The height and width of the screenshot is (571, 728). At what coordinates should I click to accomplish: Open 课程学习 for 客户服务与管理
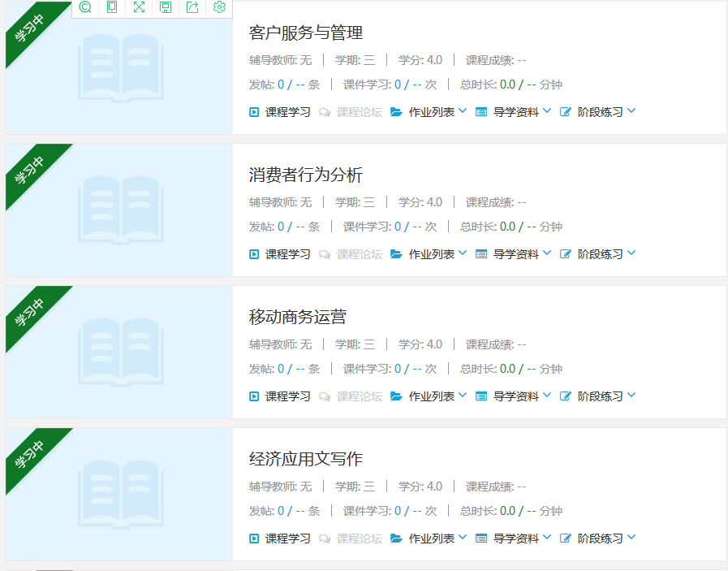coord(287,112)
